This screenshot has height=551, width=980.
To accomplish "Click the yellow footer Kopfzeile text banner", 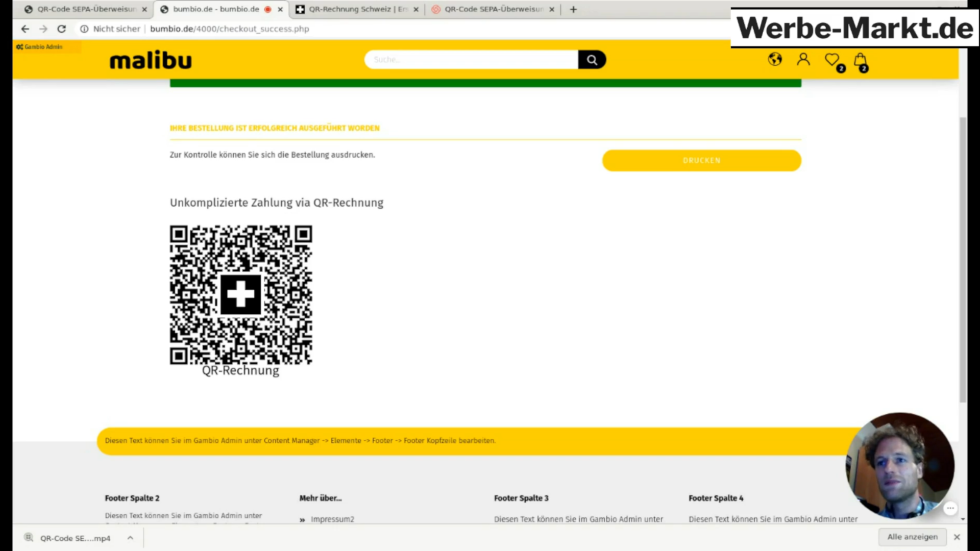I will coord(300,440).
